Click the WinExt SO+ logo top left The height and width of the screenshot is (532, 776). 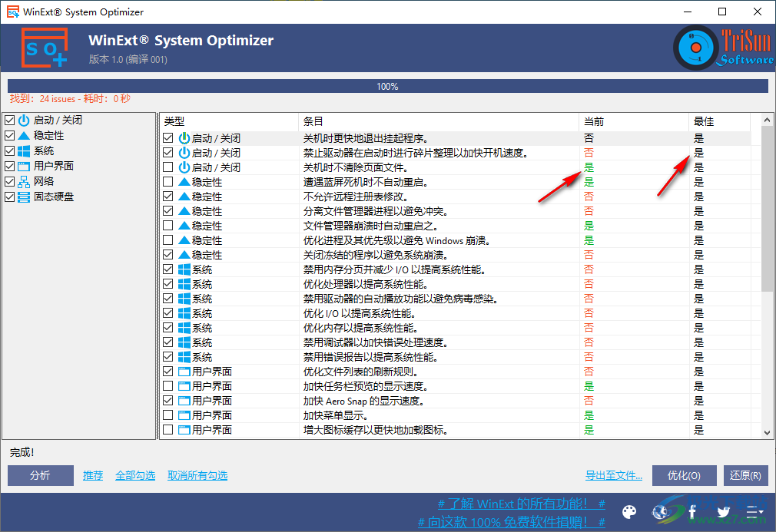click(x=44, y=47)
